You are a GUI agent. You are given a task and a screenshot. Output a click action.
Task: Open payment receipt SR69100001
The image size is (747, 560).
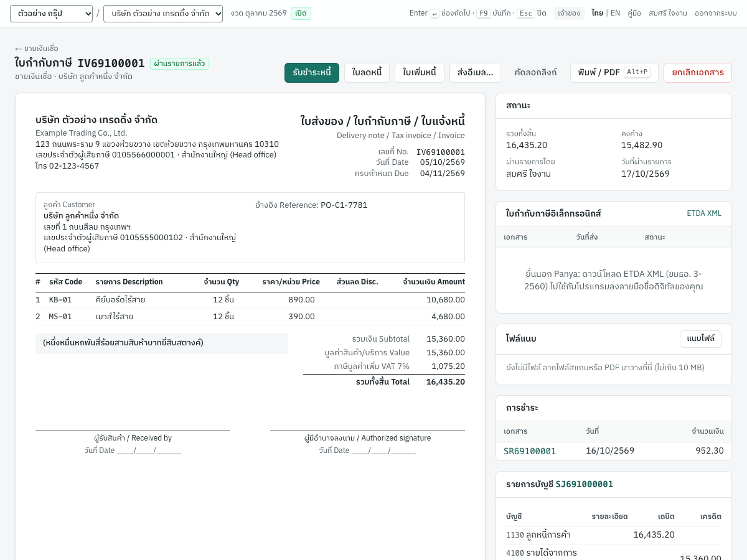530,451
